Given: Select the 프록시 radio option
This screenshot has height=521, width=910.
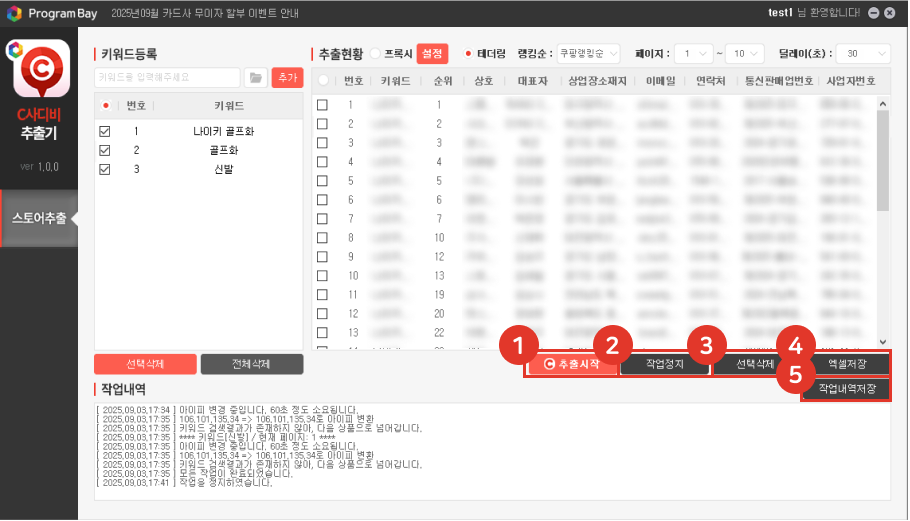Looking at the screenshot, I should pyautogui.click(x=376, y=53).
